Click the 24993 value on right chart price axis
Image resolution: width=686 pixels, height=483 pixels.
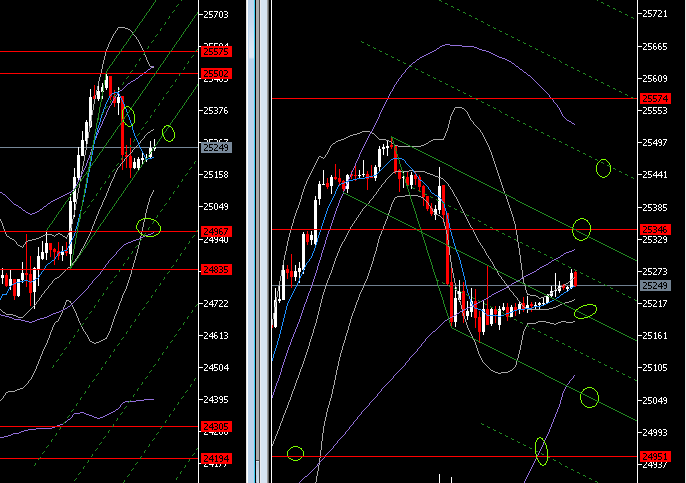coord(655,432)
